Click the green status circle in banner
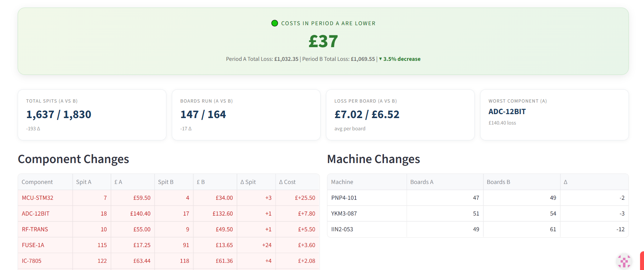 [x=274, y=23]
